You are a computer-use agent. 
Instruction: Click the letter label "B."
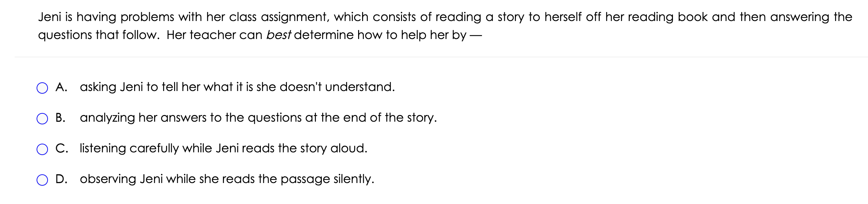point(61,118)
